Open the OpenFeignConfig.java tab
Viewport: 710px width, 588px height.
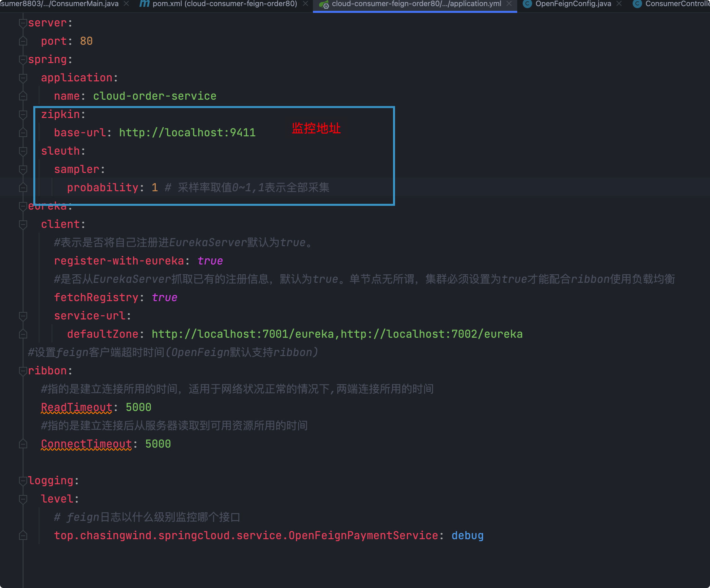pyautogui.click(x=573, y=4)
